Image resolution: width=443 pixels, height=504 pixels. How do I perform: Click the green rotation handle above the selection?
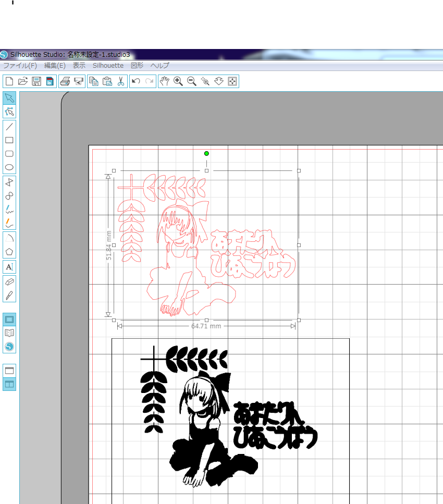click(207, 154)
